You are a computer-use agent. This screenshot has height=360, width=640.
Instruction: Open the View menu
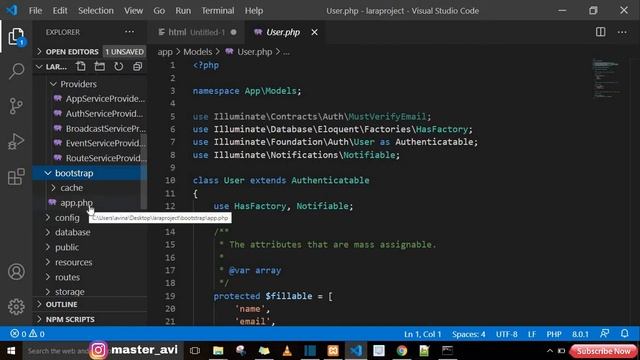[133, 11]
